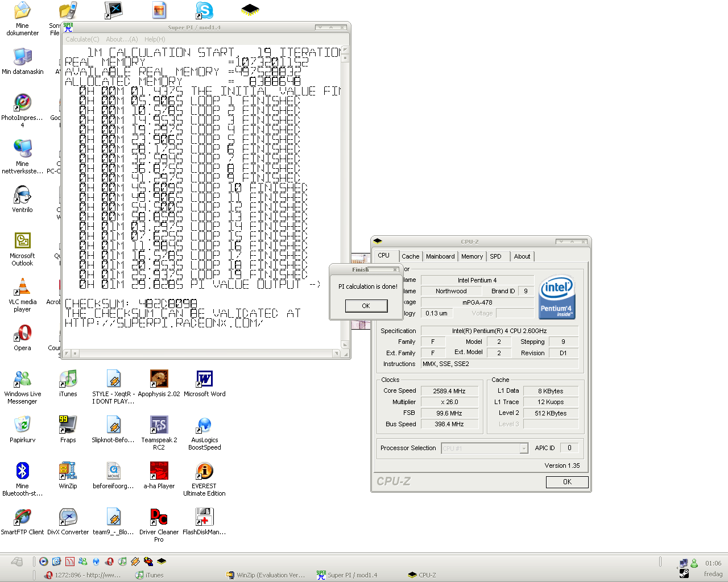Screen dimensions: 728x582
Task: Switch to CPU-Z taskbar button
Action: point(423,575)
